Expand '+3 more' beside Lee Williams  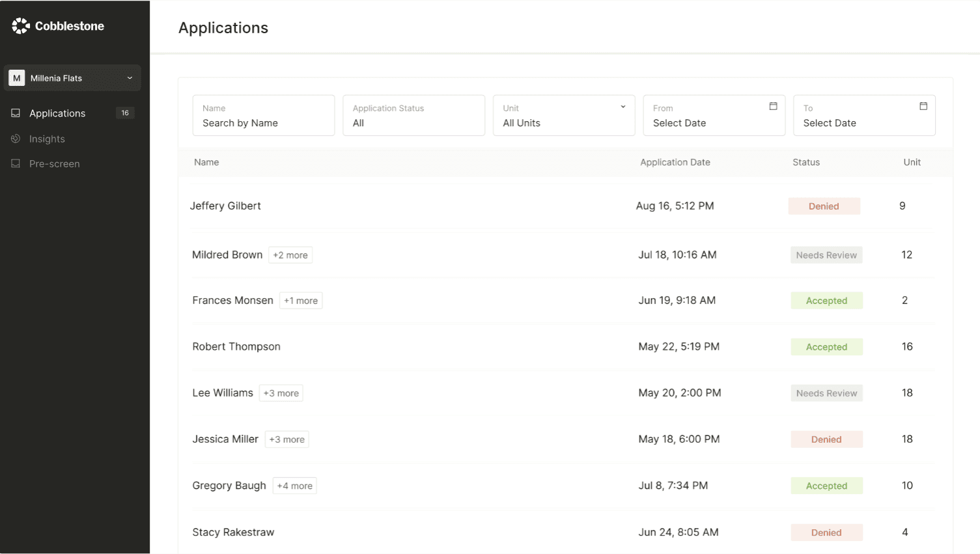(281, 393)
